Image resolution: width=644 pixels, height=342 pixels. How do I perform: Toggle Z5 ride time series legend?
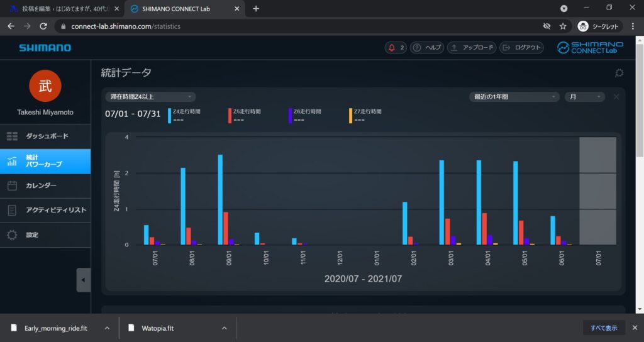click(x=245, y=111)
